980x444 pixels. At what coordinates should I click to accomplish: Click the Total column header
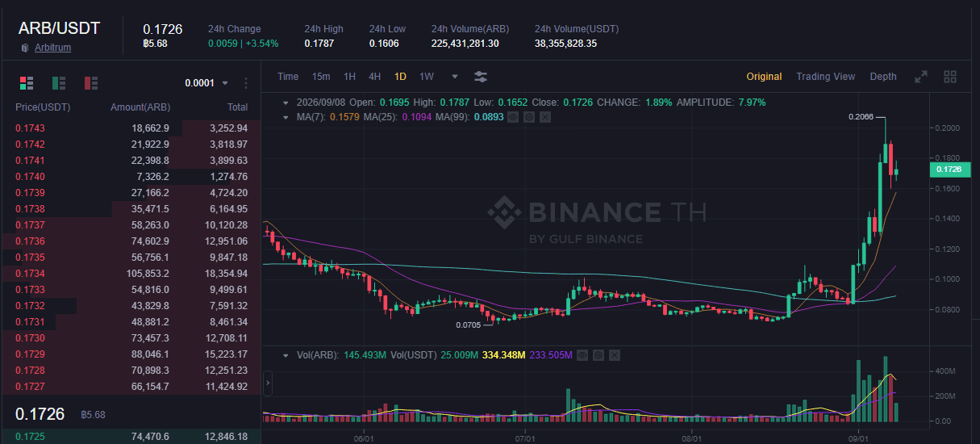click(x=237, y=107)
